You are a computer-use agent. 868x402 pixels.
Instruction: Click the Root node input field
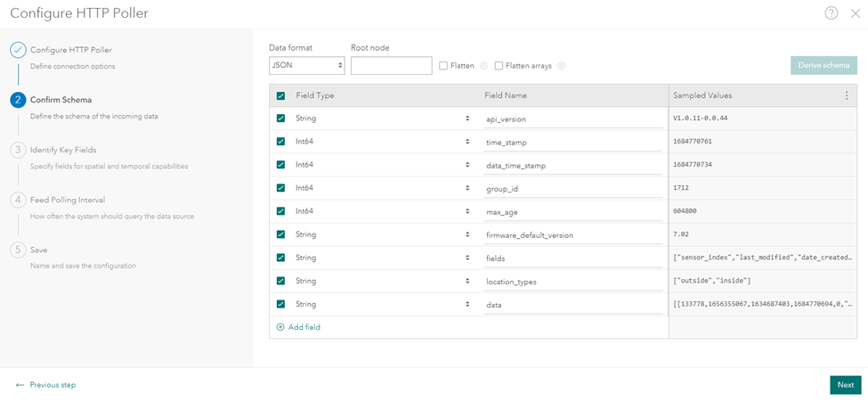point(391,65)
